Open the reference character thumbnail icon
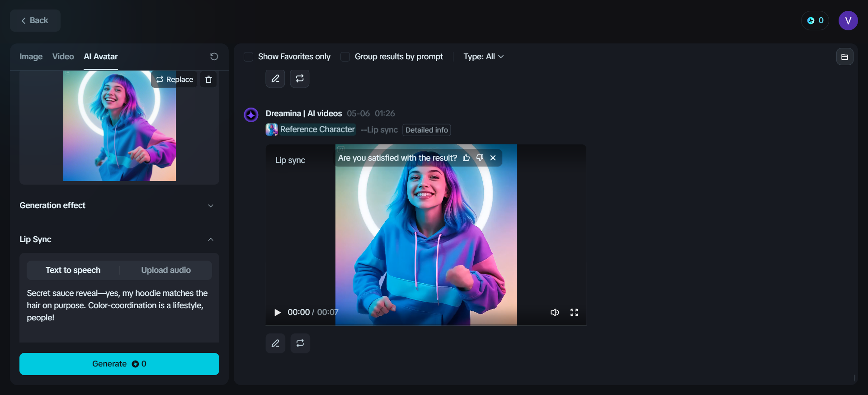The image size is (868, 395). (x=272, y=130)
